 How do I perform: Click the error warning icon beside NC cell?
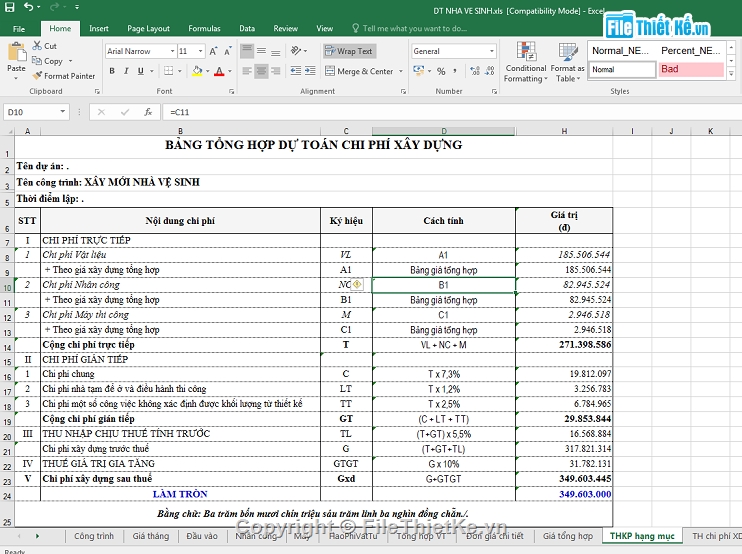coord(357,284)
